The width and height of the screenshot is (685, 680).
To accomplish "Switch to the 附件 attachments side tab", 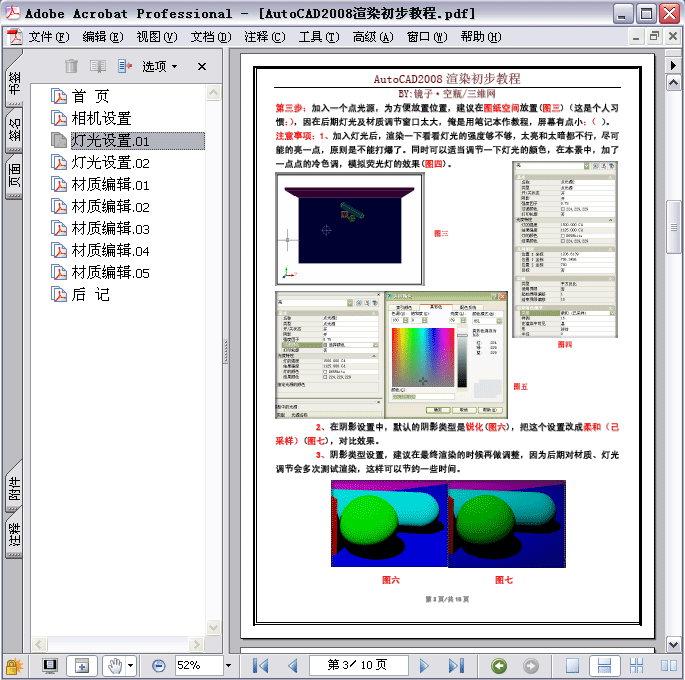I will coord(14,488).
